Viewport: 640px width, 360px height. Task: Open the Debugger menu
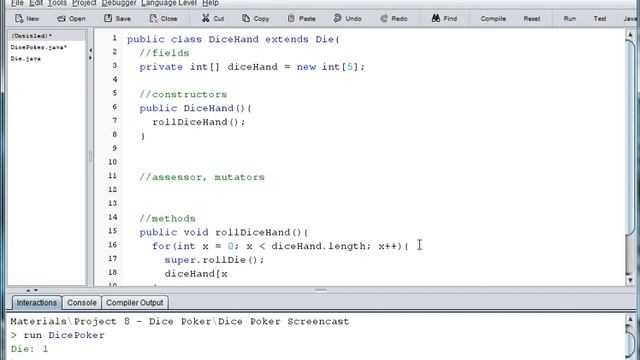[x=119, y=3]
